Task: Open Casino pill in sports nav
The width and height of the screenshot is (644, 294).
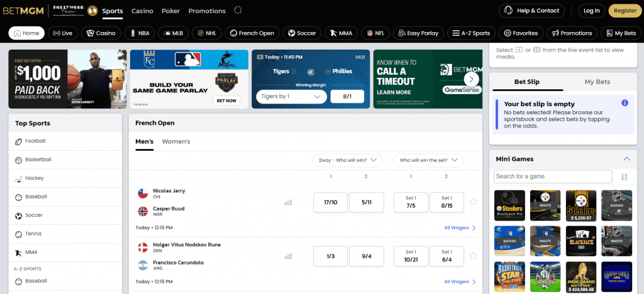Action: 101,33
